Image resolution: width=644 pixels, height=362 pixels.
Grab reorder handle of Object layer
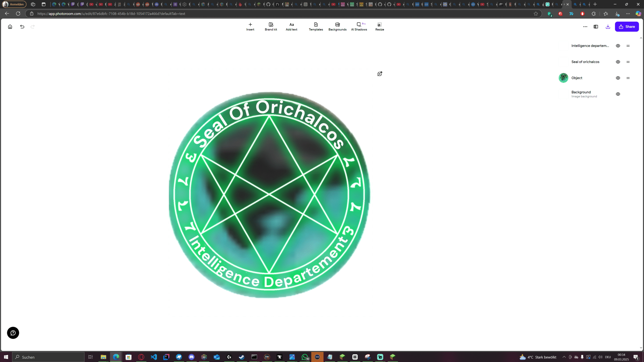tap(628, 78)
